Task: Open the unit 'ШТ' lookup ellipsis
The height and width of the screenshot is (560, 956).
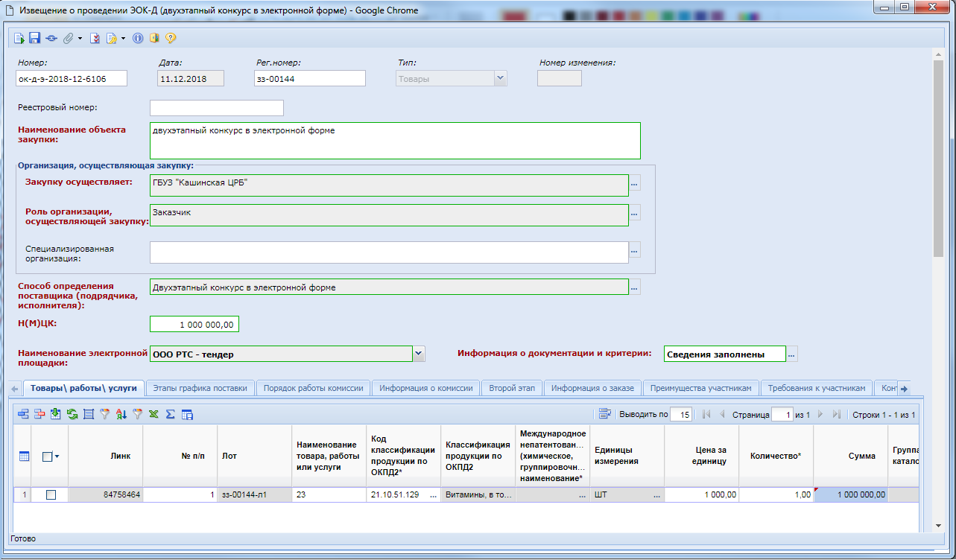Action: pos(657,494)
